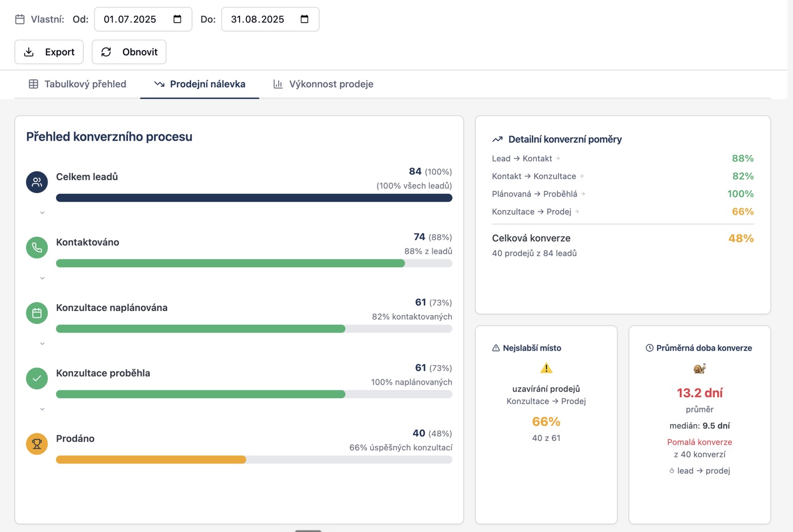Click the Konzultace naplánována progress bar
The width and height of the screenshot is (793, 532).
tap(254, 329)
